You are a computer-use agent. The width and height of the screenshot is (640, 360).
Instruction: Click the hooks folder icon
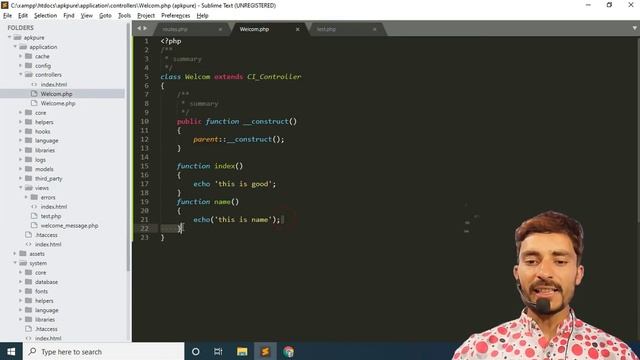pos(29,131)
